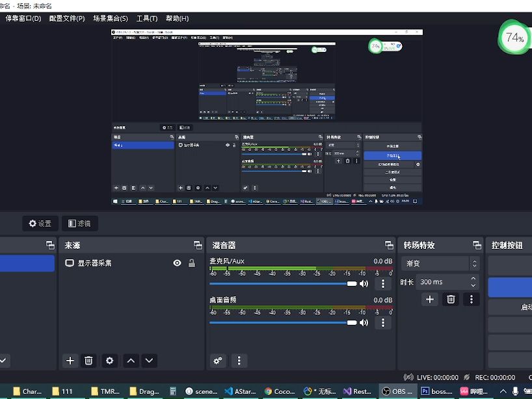Click the highlighted blue button in 控制按钮
The width and height of the screenshot is (532, 399).
coord(510,287)
